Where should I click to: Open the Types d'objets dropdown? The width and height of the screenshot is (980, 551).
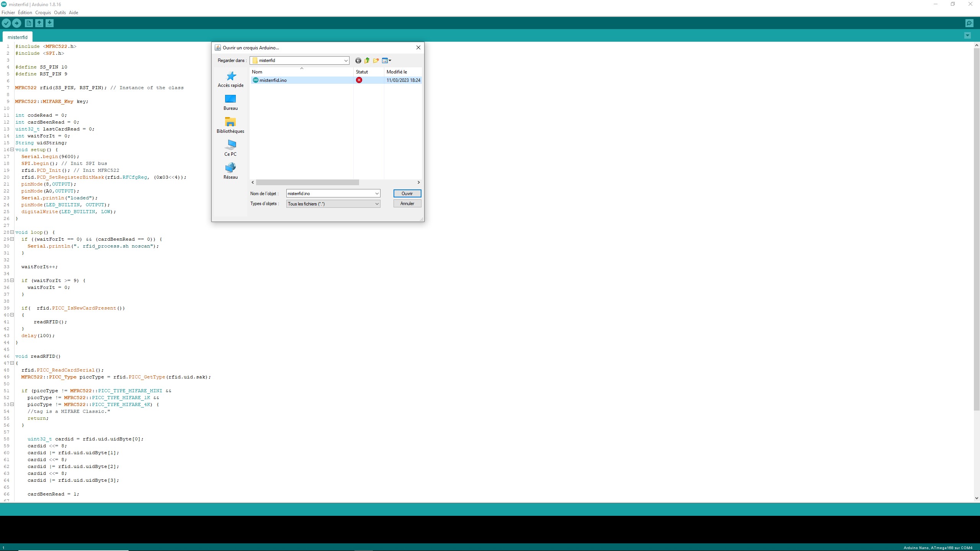pos(377,204)
